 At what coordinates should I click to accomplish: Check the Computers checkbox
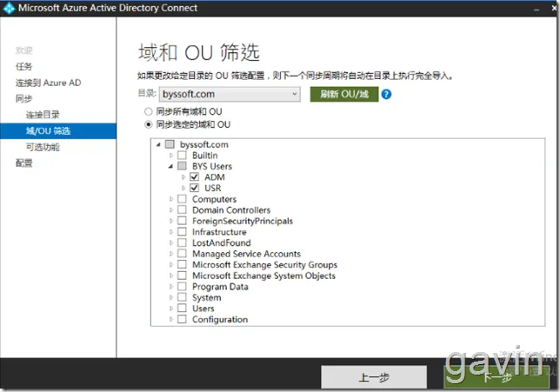pyautogui.click(x=182, y=199)
